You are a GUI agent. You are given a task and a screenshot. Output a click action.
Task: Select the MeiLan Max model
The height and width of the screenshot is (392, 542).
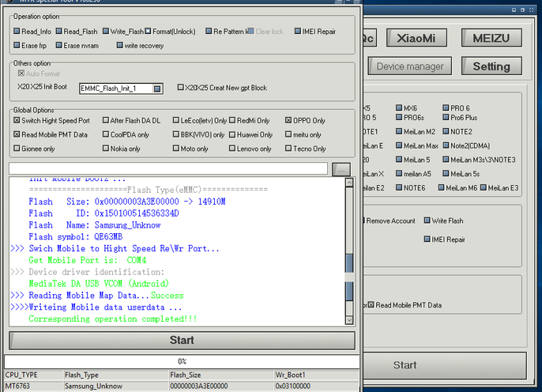pos(399,145)
